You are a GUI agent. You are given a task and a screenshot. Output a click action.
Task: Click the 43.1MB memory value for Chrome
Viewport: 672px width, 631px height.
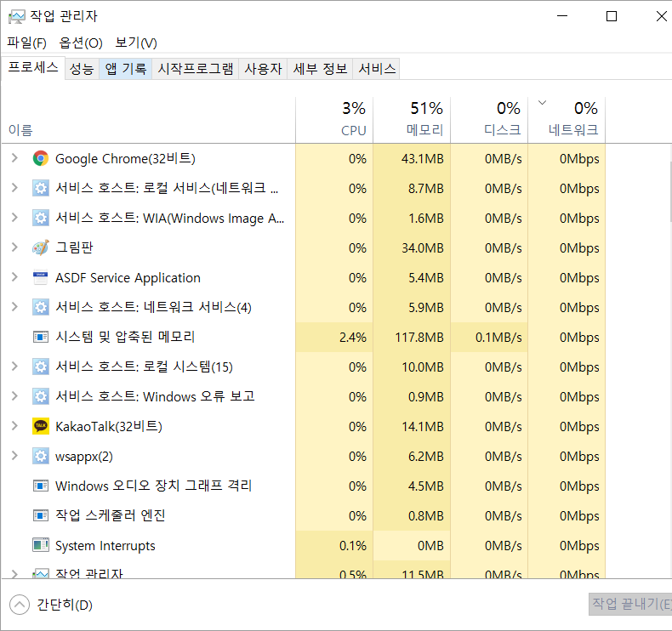pyautogui.click(x=422, y=159)
